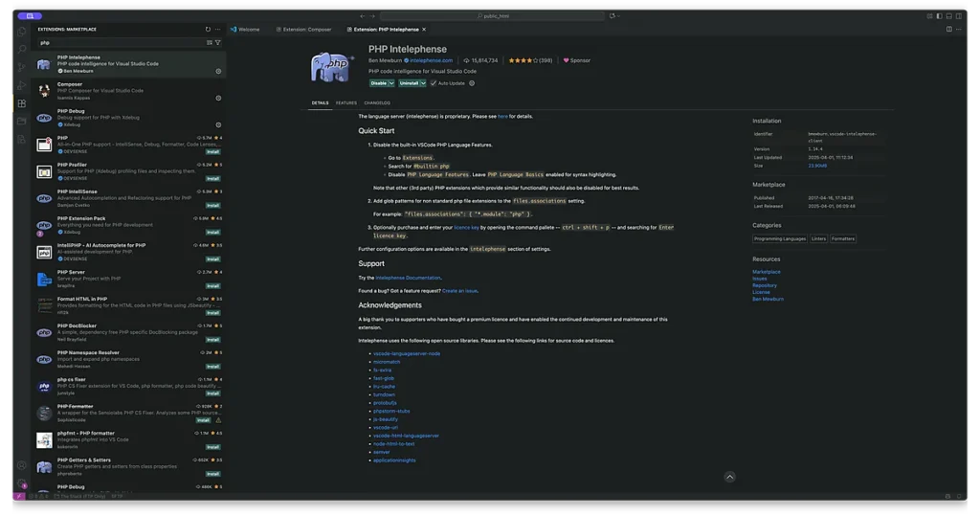Open the Run and Debug view
This screenshot has width=980, height=516.
(22, 85)
